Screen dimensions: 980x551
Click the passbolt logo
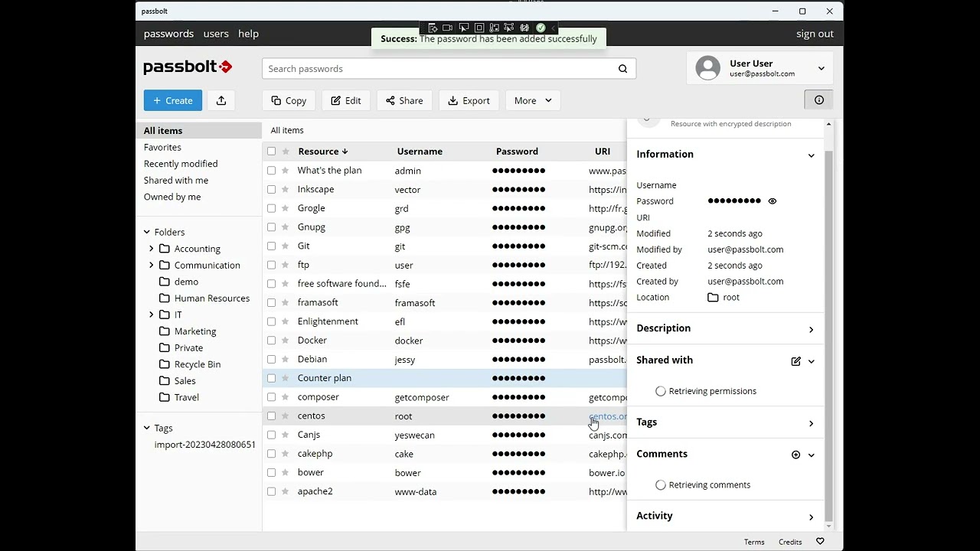(188, 67)
